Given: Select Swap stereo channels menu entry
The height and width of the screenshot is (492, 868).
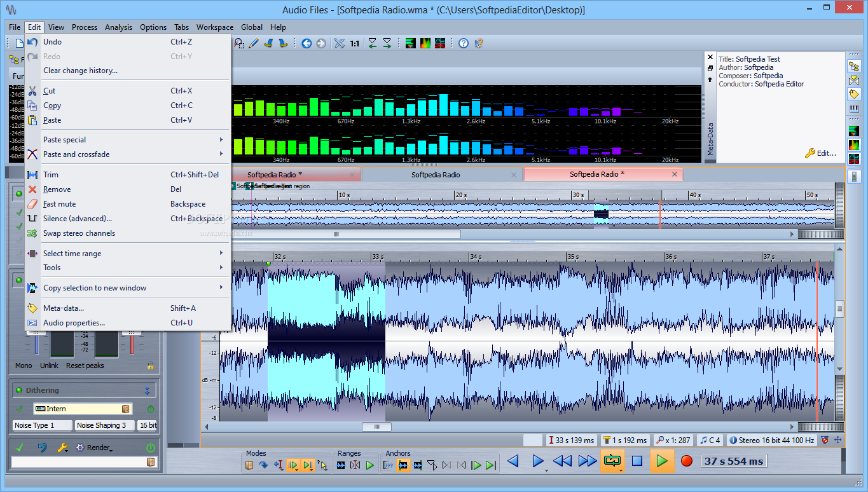Looking at the screenshot, I should [x=127, y=233].
